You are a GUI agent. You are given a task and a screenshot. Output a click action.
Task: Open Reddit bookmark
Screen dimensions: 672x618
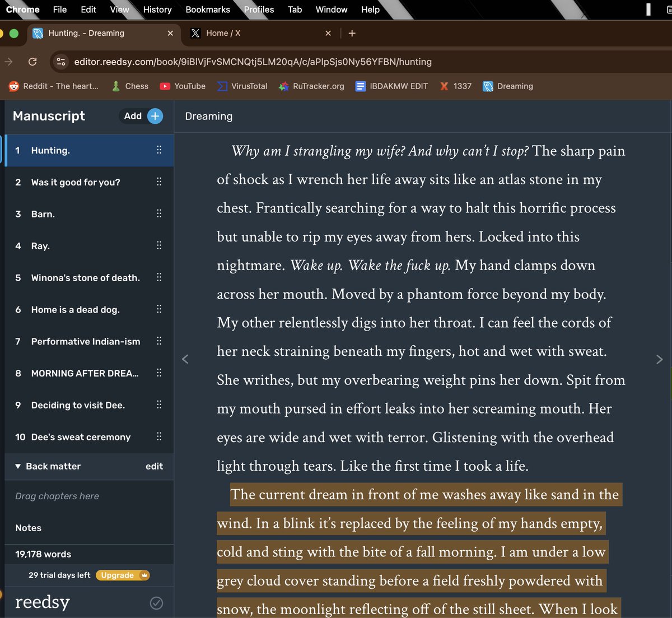point(53,86)
